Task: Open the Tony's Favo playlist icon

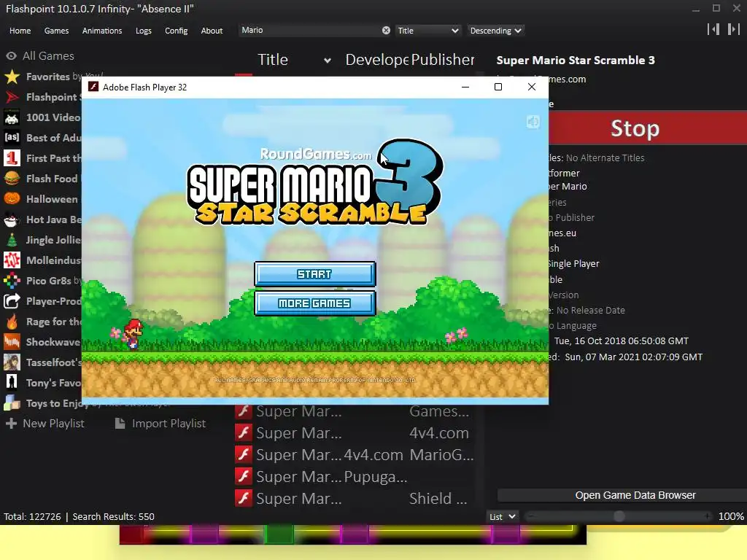Action: tap(12, 383)
